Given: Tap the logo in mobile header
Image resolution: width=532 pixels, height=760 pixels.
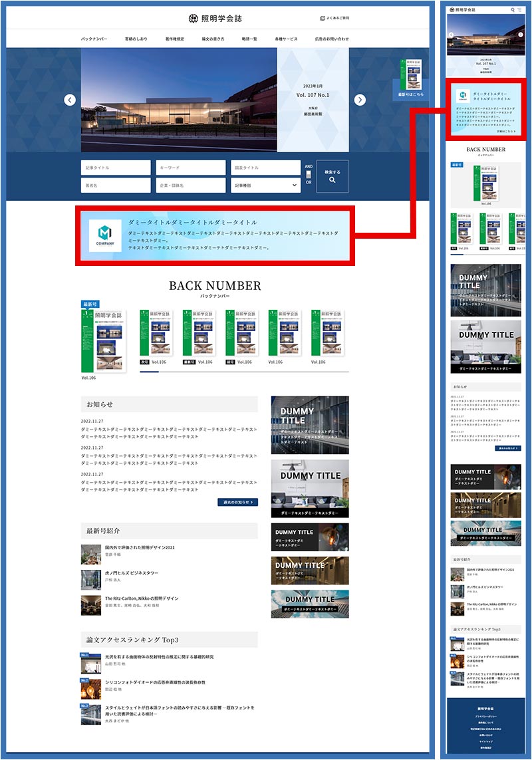Looking at the screenshot, I should (x=463, y=10).
